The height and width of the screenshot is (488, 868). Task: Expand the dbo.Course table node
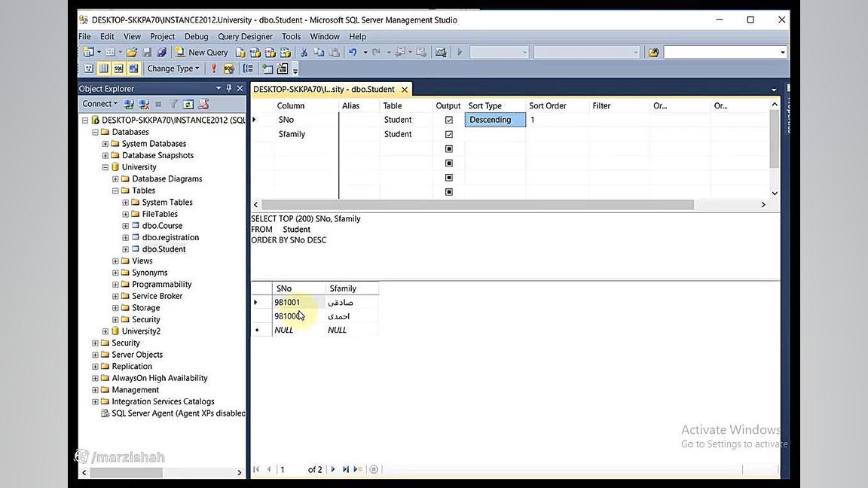[x=126, y=226]
